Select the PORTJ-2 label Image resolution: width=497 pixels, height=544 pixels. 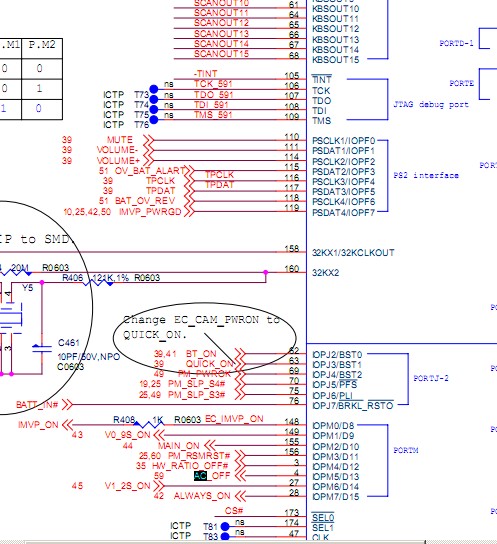(431, 378)
